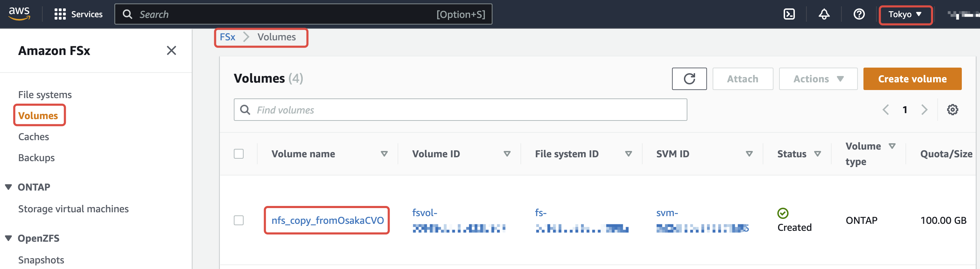Open the help question mark menu
980x269 pixels.
pos(859,14)
